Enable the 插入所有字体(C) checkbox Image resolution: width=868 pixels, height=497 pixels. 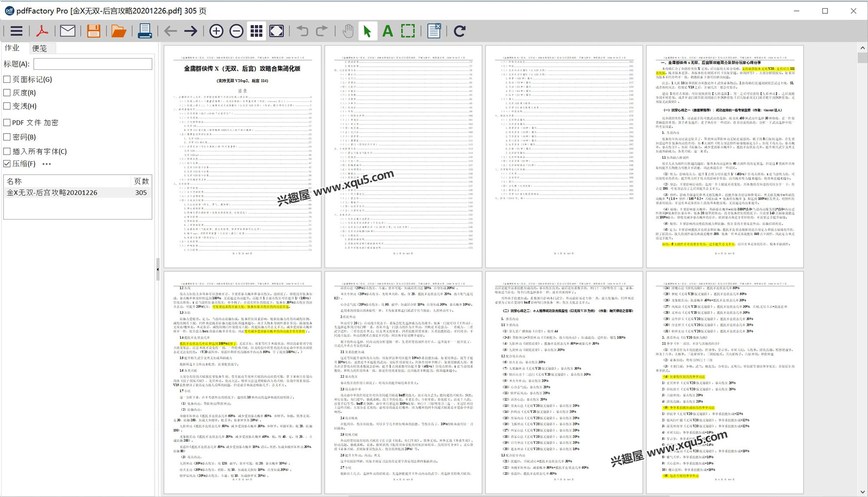[7, 151]
